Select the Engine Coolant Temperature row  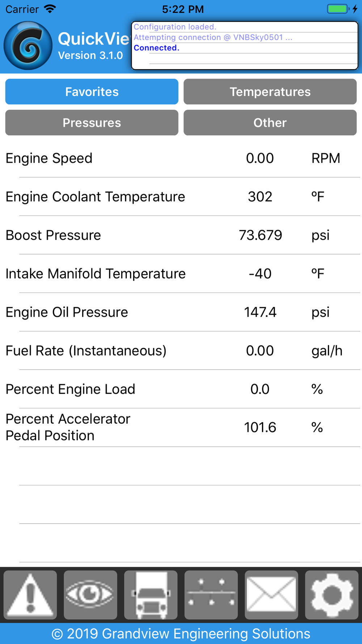click(x=181, y=197)
